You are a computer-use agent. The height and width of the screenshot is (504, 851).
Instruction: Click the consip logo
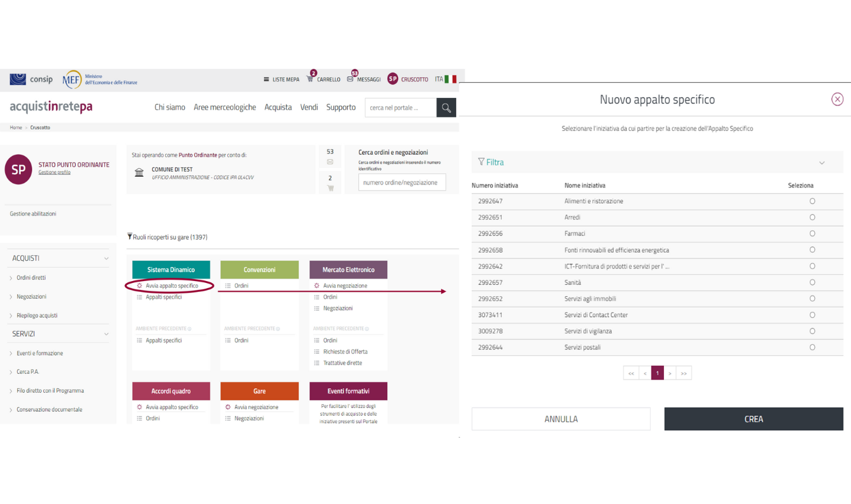point(31,79)
